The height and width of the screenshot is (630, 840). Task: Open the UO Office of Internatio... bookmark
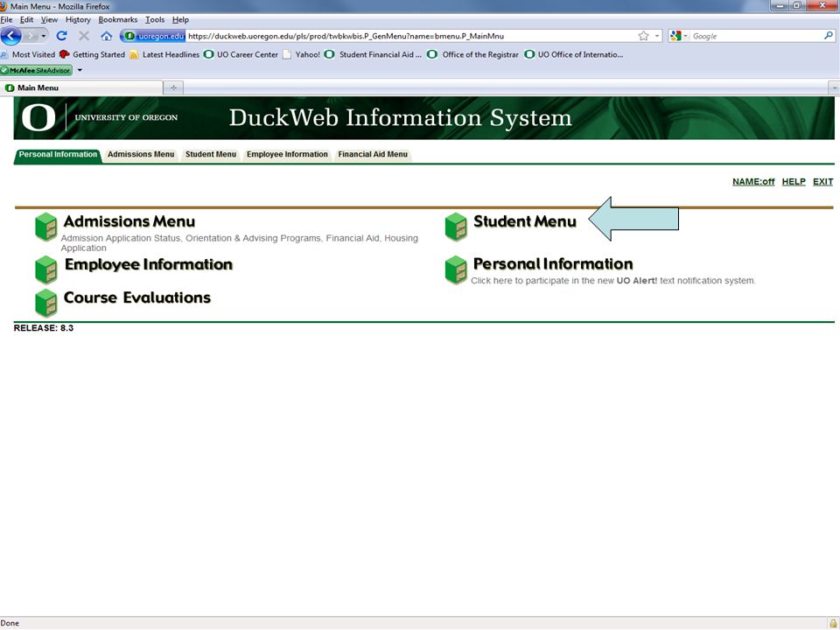click(574, 54)
